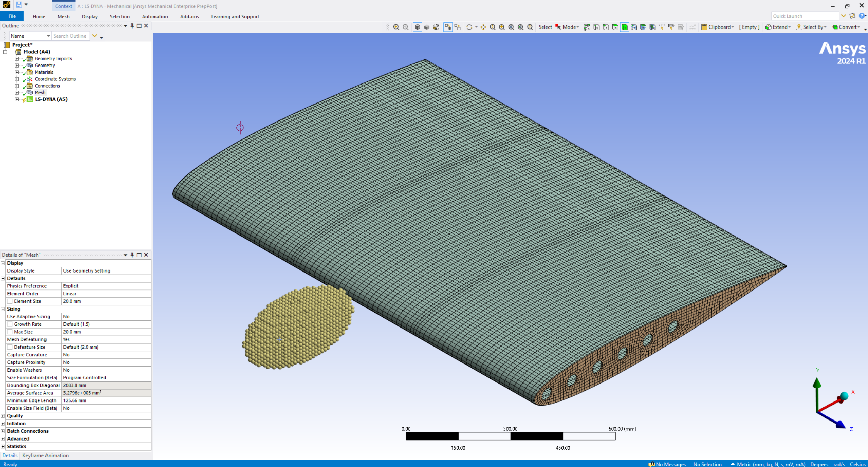The width and height of the screenshot is (868, 467).
Task: Switch to the Mesh ribbon tab
Action: pos(63,16)
